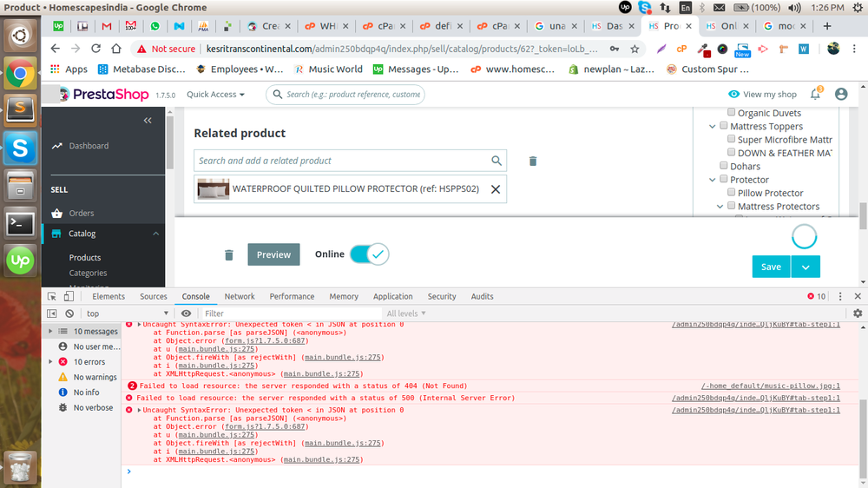868x488 pixels.
Task: Open View my shop link
Action: coord(762,94)
